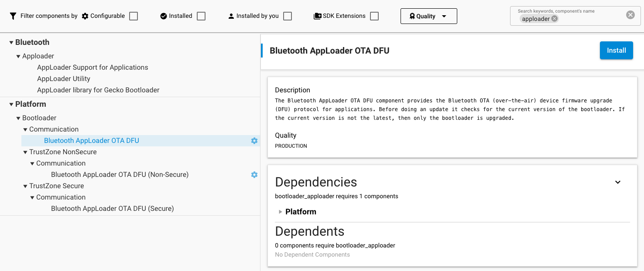This screenshot has width=644, height=271.
Task: Click the Installed by you person icon
Action: pyautogui.click(x=231, y=16)
